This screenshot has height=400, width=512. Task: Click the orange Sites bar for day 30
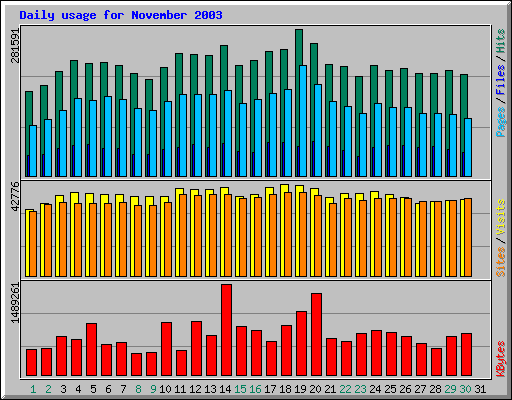pos(468,237)
